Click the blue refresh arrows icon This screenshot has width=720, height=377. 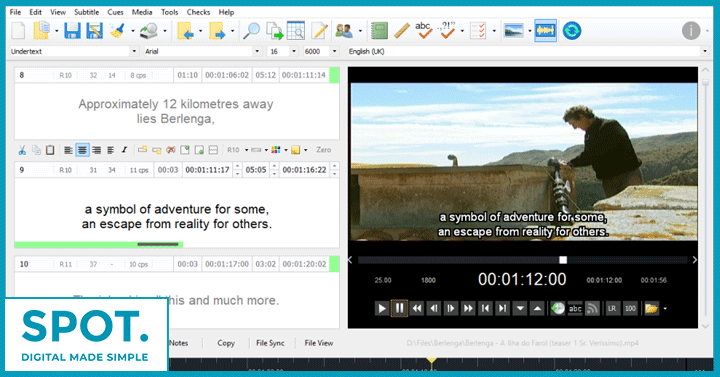(x=572, y=31)
